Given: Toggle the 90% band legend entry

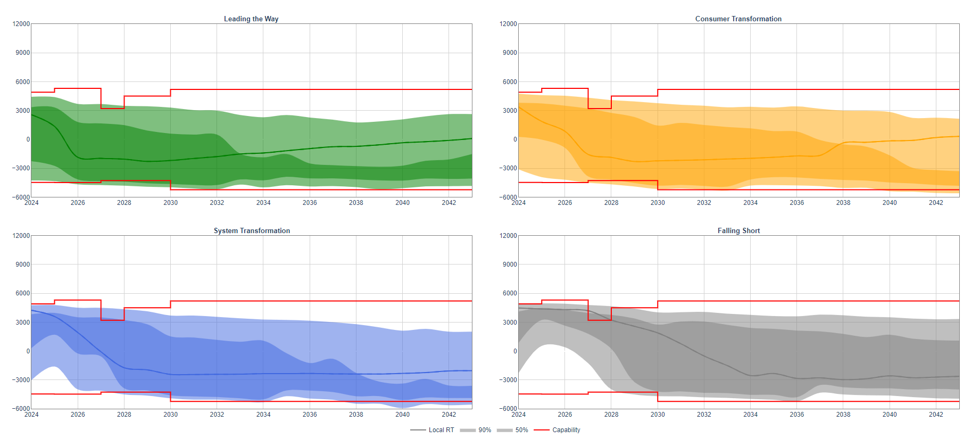Looking at the screenshot, I should 476,430.
